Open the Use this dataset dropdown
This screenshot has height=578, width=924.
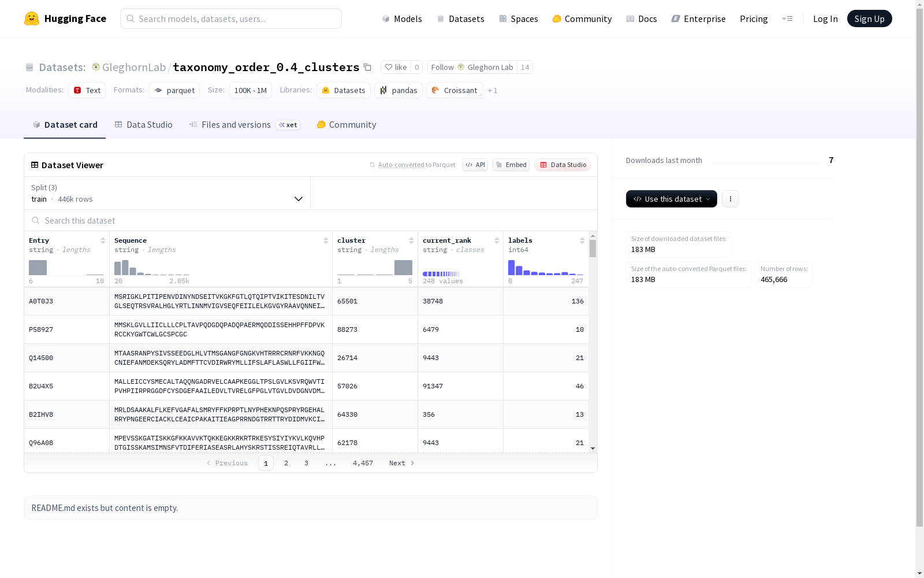pyautogui.click(x=672, y=199)
